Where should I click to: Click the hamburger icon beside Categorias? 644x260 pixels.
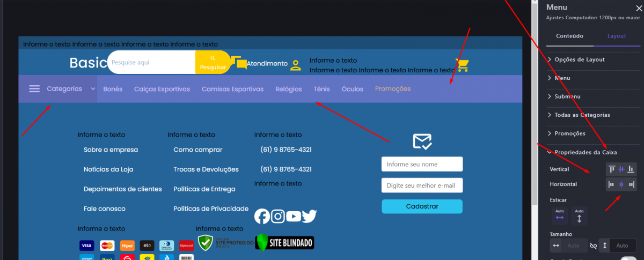(x=34, y=89)
